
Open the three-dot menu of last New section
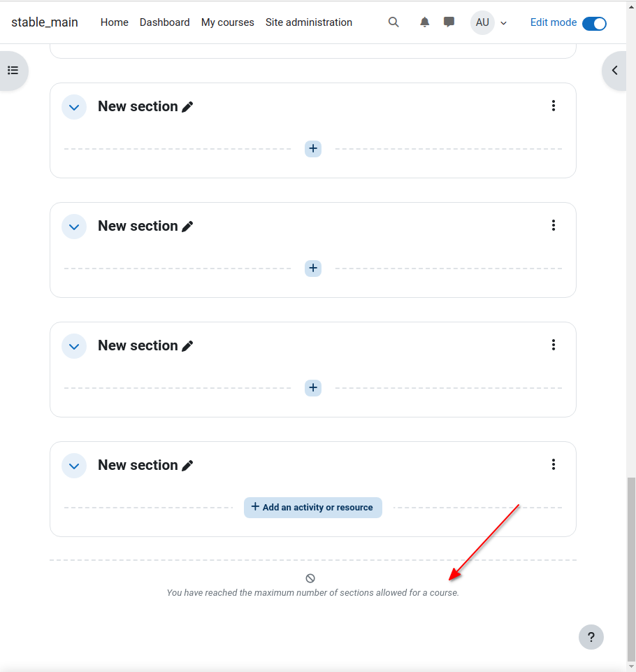pos(554,464)
